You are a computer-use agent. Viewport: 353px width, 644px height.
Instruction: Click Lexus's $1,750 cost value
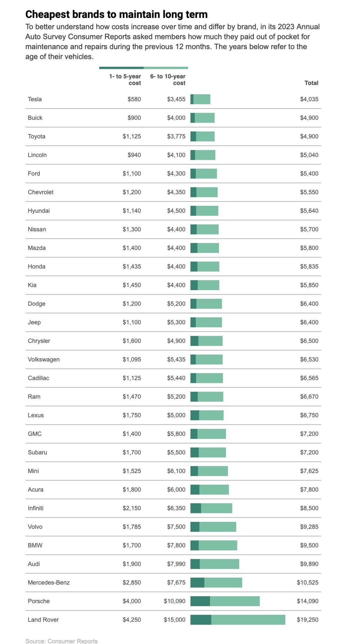click(x=132, y=415)
